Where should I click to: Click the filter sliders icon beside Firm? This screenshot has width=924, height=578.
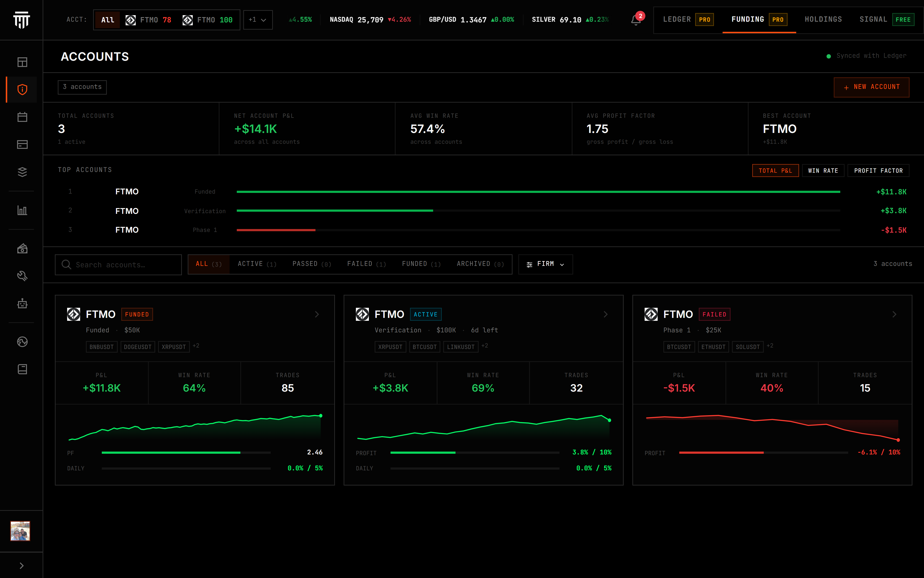point(530,264)
